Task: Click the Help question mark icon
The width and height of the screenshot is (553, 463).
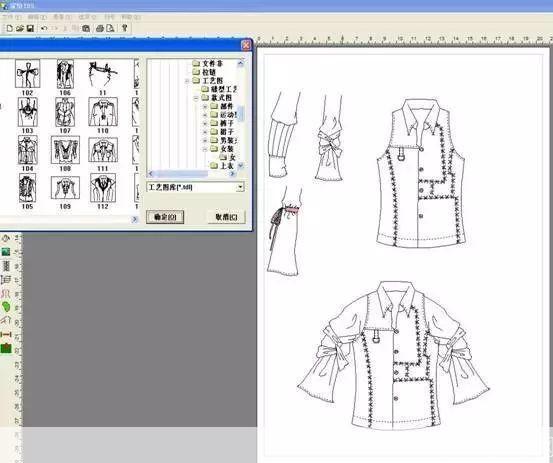Action: click(x=124, y=28)
